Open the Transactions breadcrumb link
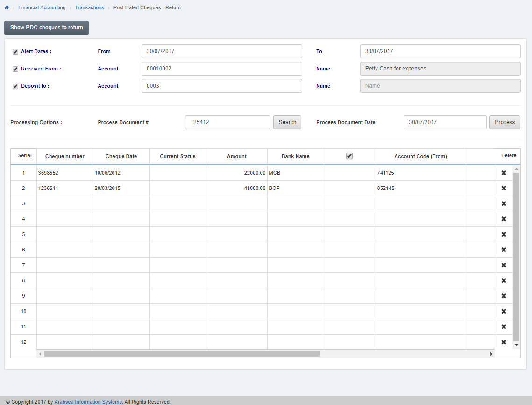The height and width of the screenshot is (405, 532). coord(89,7)
